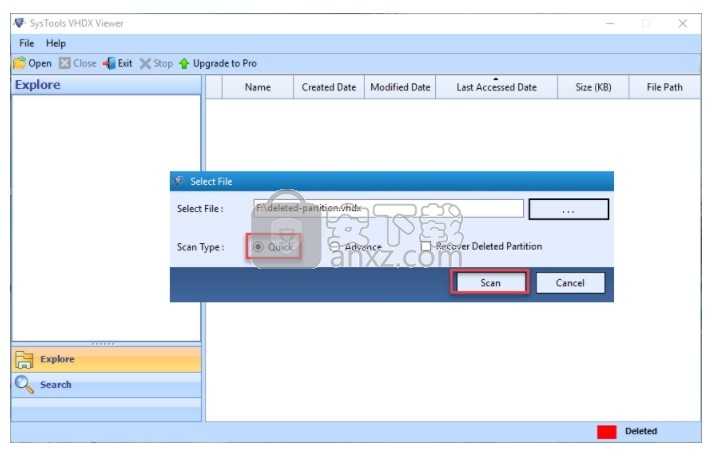This screenshot has height=461, width=719.
Task: Close the SysTools VHDX Viewer window
Action: point(683,23)
